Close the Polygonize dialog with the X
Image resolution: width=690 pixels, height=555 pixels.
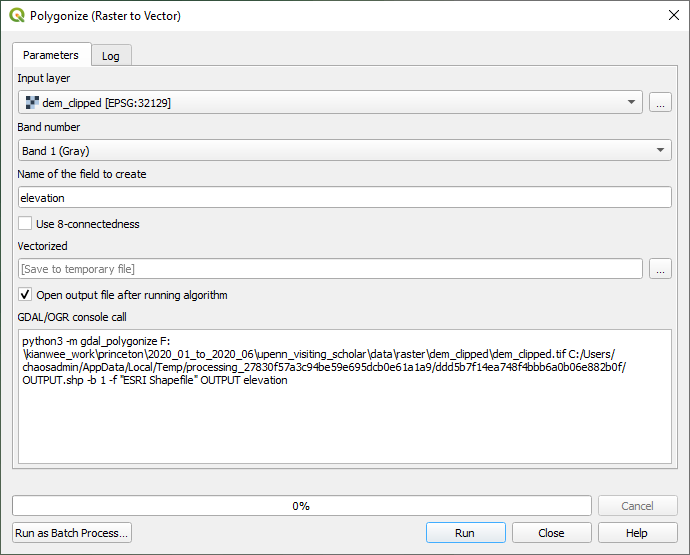click(670, 16)
